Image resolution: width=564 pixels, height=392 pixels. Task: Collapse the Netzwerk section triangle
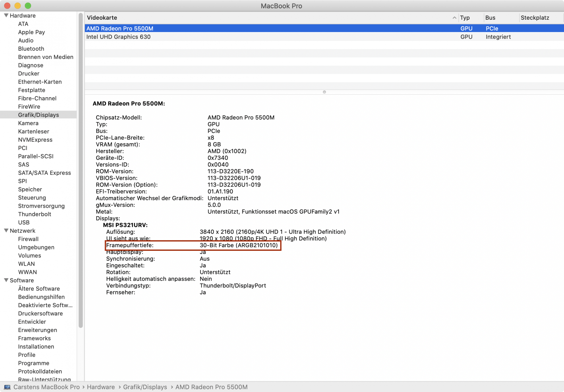tap(6, 231)
